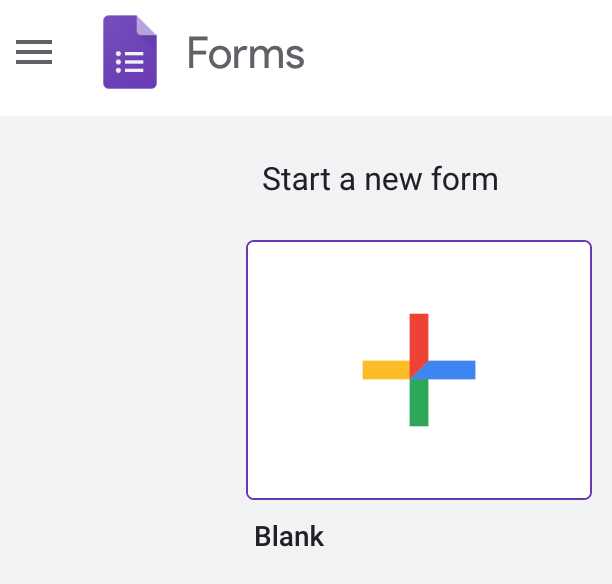Screen dimensions: 612x584
Task: Click the "Blank" label under the thumbnail
Action: tap(289, 536)
